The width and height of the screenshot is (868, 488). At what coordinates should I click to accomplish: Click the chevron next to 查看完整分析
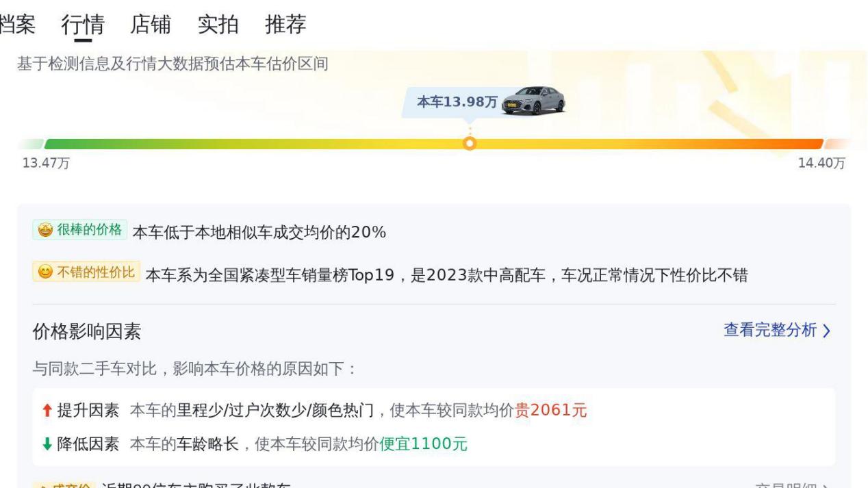[x=826, y=331]
